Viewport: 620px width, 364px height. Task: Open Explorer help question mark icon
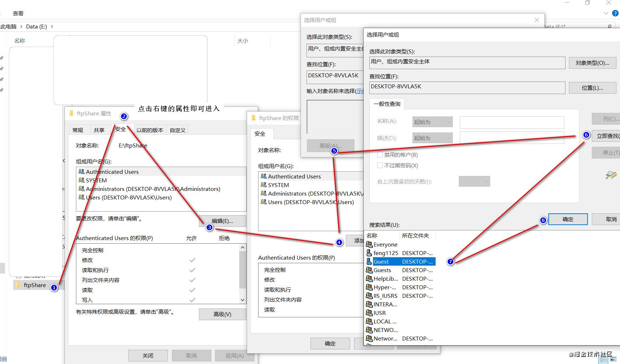click(x=615, y=13)
